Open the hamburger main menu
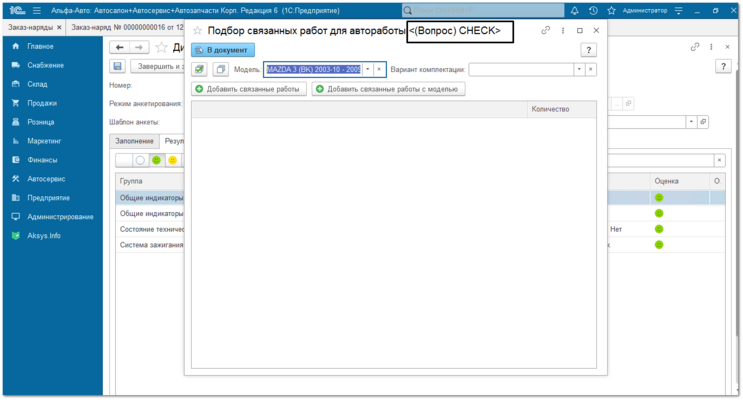This screenshot has width=743, height=400. 37,10
